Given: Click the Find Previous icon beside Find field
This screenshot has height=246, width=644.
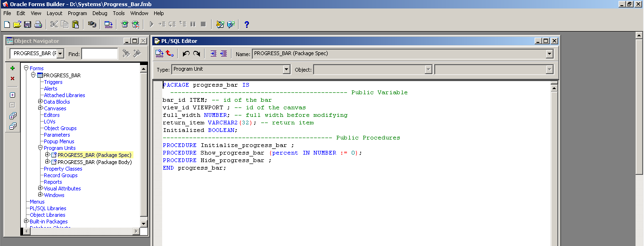Looking at the screenshot, I should click(137, 54).
